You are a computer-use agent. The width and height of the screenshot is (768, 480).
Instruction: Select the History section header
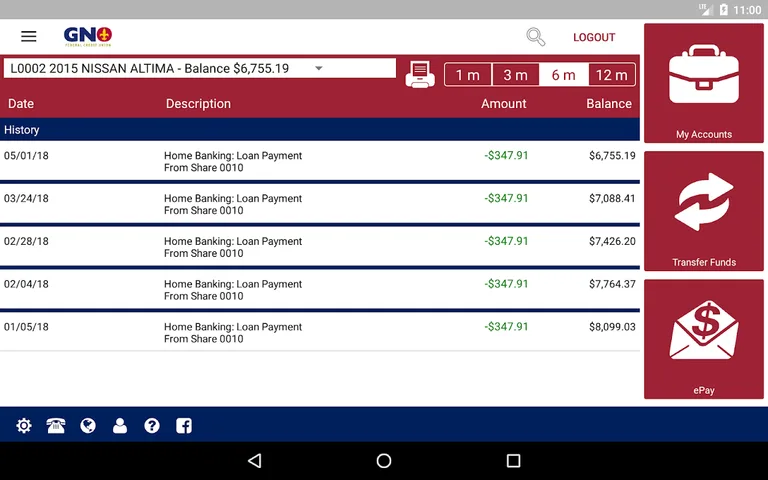(320, 130)
